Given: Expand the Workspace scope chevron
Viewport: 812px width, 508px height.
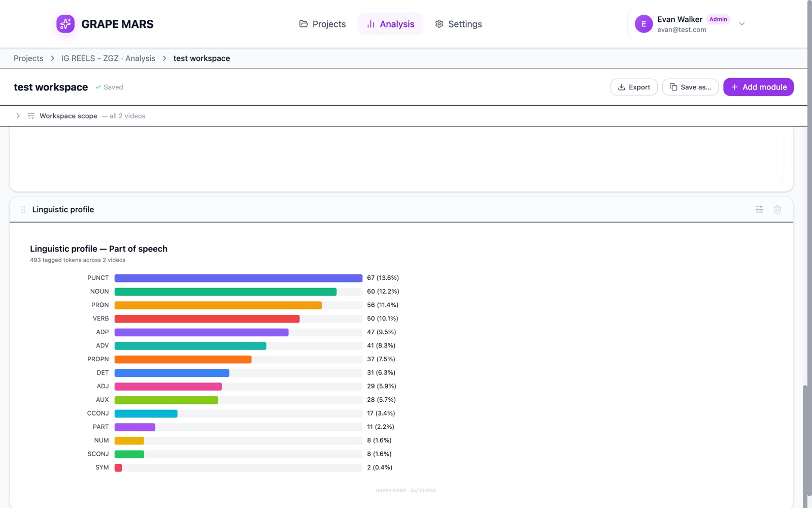Looking at the screenshot, I should pos(18,116).
